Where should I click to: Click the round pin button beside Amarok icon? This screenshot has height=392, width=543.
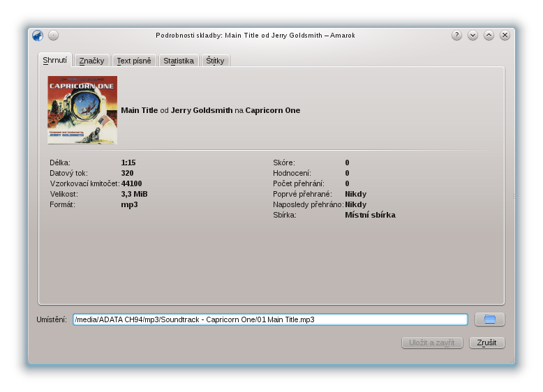pyautogui.click(x=53, y=36)
